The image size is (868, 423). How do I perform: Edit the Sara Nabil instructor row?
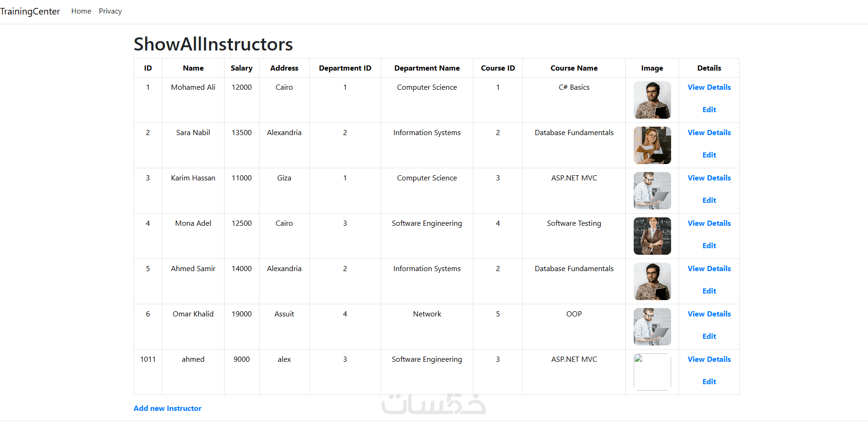(709, 155)
